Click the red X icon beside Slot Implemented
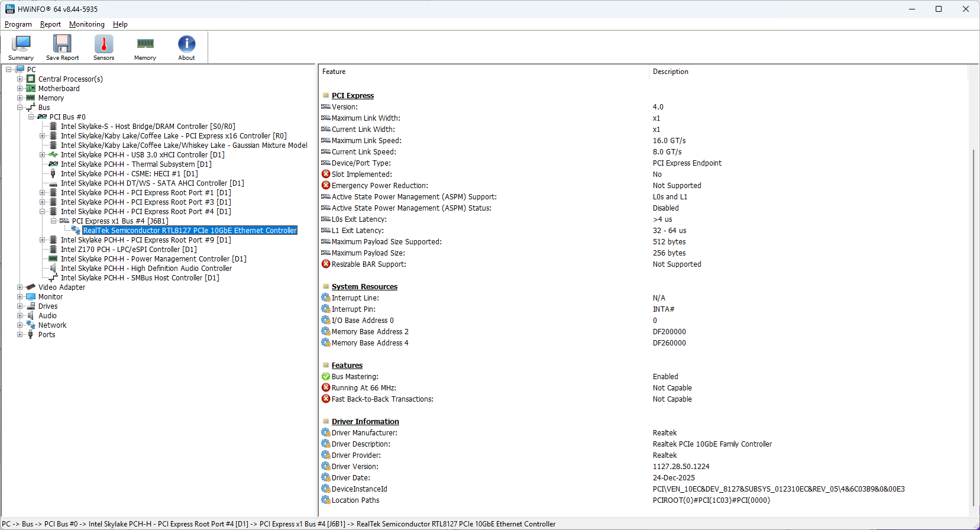 click(326, 174)
